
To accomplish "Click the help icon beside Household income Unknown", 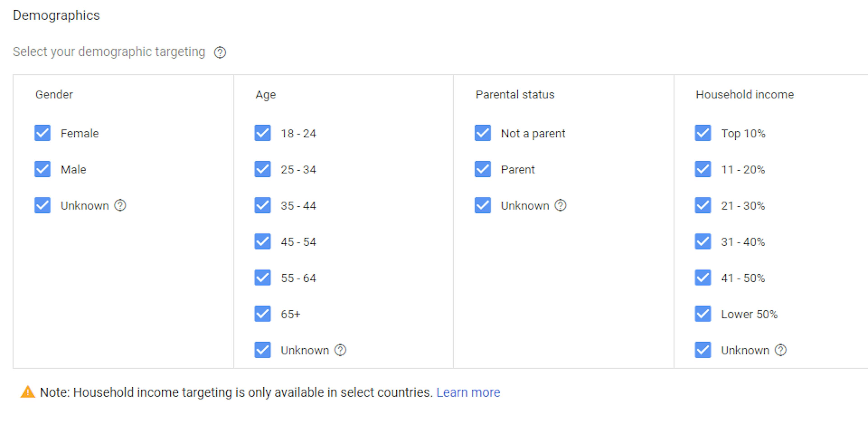I will pyautogui.click(x=780, y=350).
